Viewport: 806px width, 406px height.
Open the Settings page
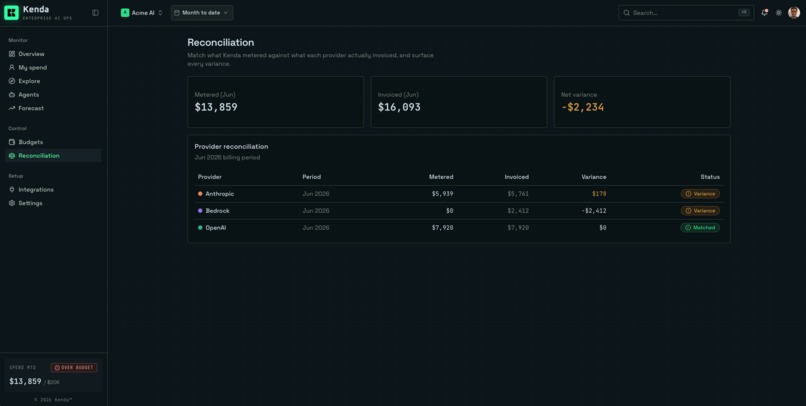(x=53, y=203)
